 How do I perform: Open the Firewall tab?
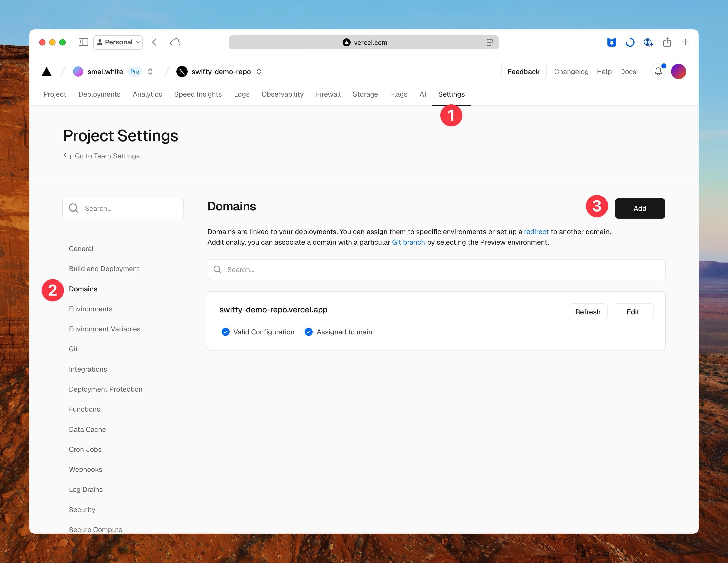click(328, 94)
